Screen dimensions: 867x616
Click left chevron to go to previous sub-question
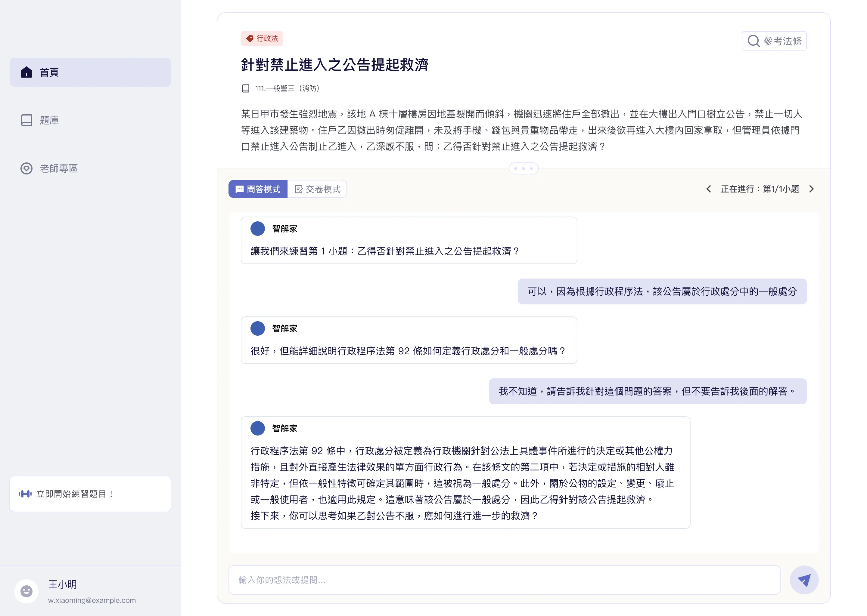[708, 189]
